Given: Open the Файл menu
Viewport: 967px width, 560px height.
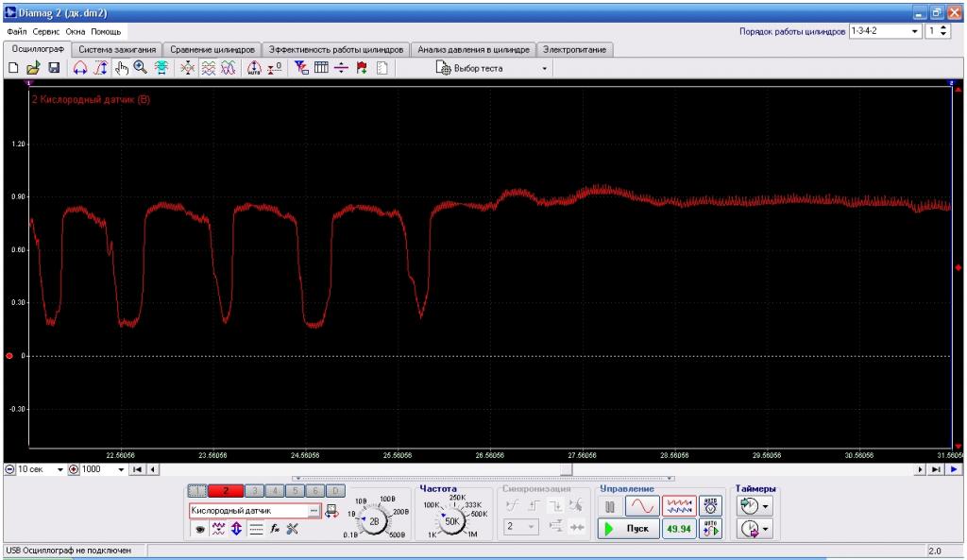Looking at the screenshot, I should pyautogui.click(x=17, y=31).
